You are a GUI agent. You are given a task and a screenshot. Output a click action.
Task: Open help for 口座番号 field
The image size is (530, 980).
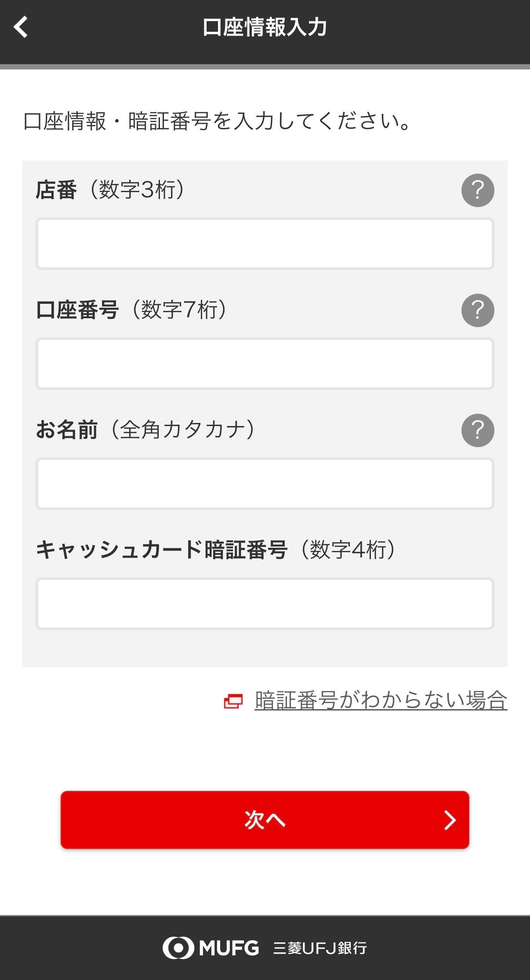478,310
